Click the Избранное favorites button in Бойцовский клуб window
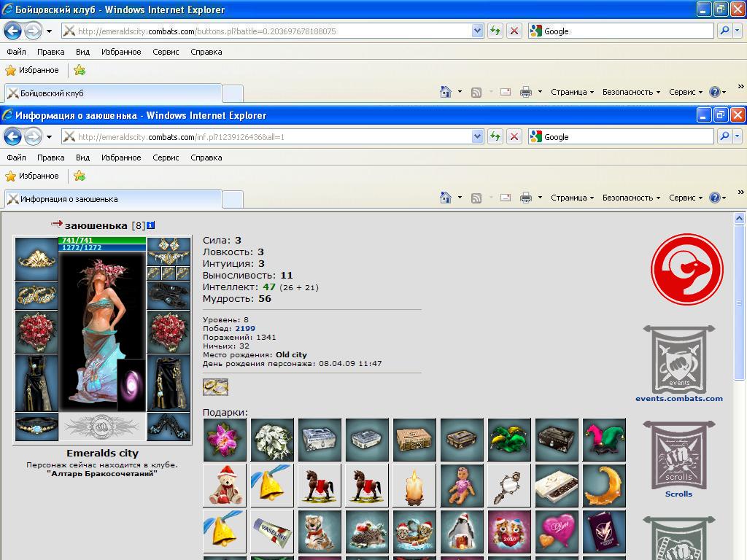Image resolution: width=747 pixels, height=560 pixels. coord(32,70)
